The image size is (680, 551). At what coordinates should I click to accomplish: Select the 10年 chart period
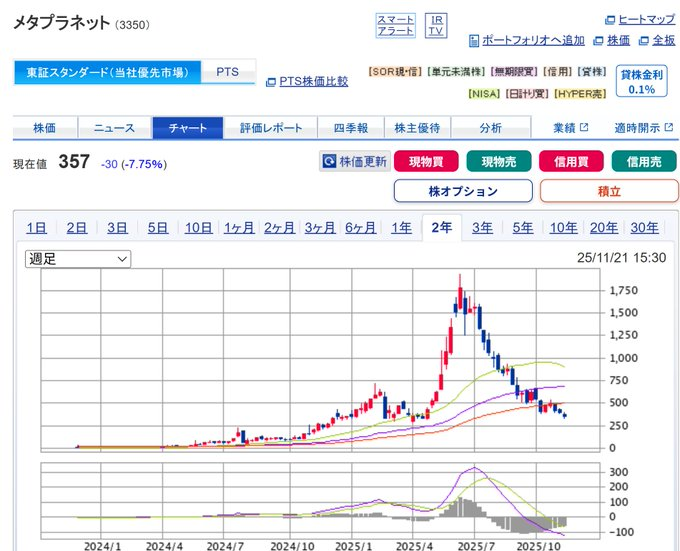[x=563, y=228]
